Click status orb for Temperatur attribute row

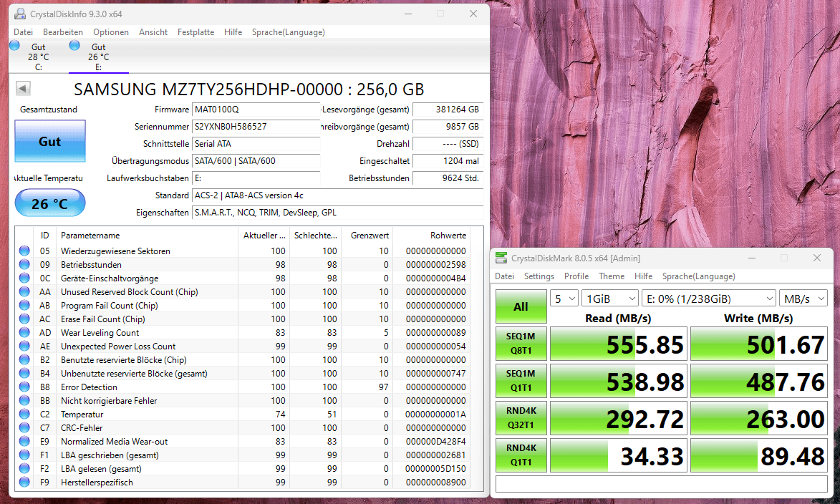24,414
